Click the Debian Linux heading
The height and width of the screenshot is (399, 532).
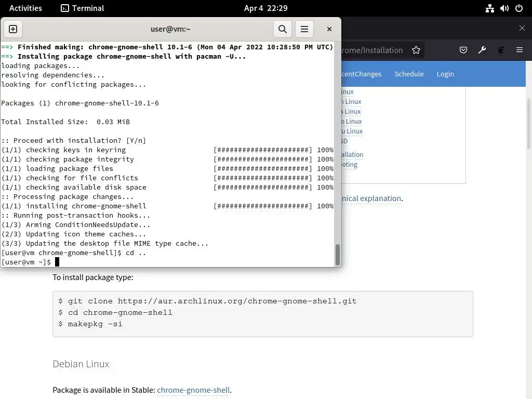(81, 364)
